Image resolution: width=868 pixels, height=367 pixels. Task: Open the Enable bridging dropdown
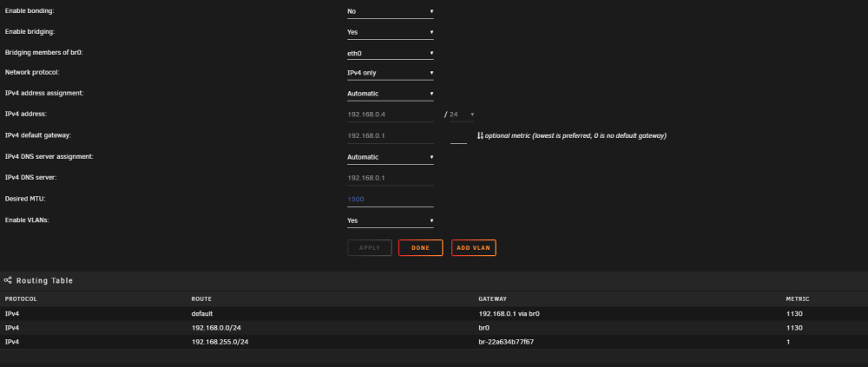[391, 32]
